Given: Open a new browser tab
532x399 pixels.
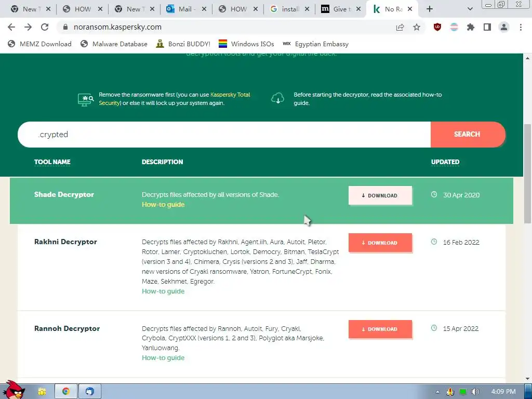Looking at the screenshot, I should [x=430, y=9].
